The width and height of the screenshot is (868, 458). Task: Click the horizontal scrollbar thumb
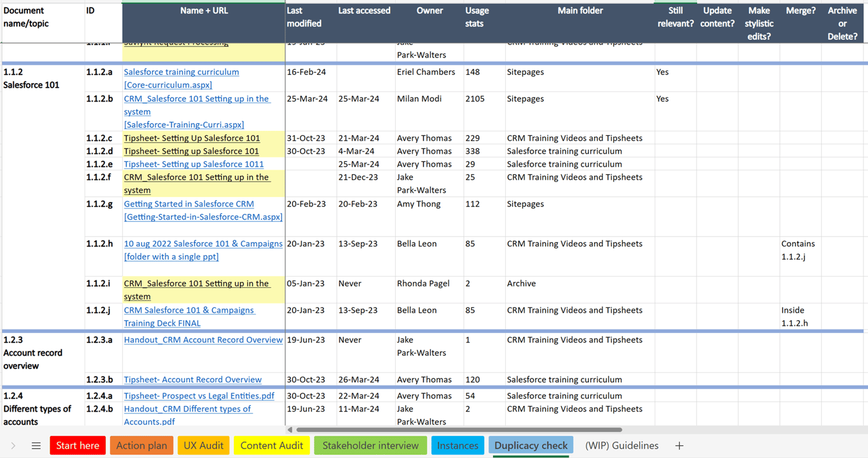point(459,430)
